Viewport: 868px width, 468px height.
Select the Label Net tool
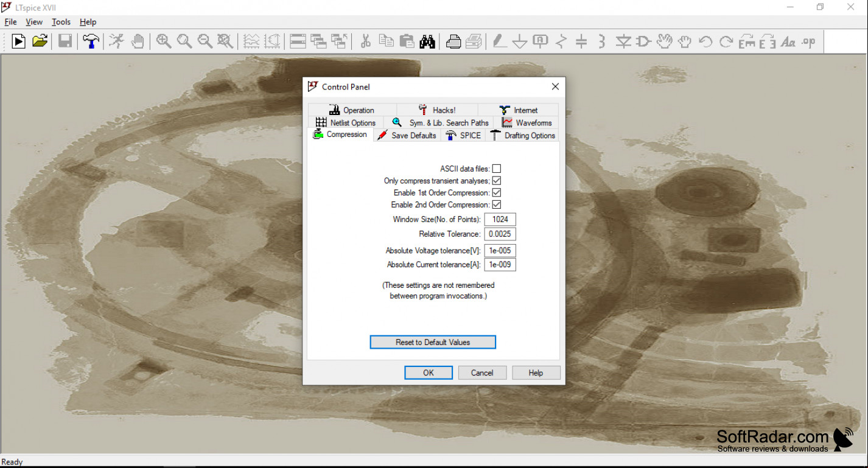tap(540, 41)
